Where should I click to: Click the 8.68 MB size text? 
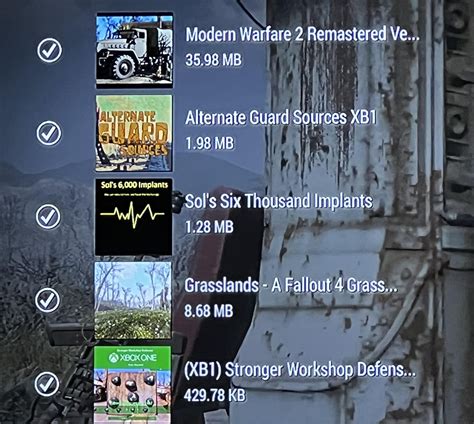click(209, 311)
